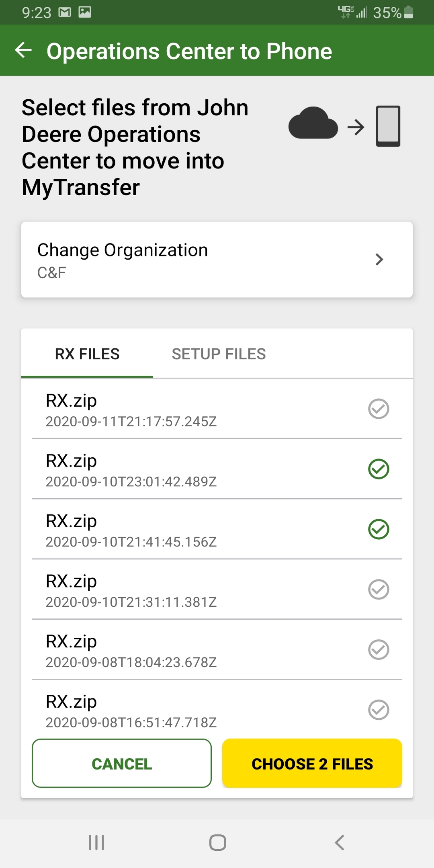Open the image notification icon in status bar
The width and height of the screenshot is (434, 868).
click(x=84, y=12)
